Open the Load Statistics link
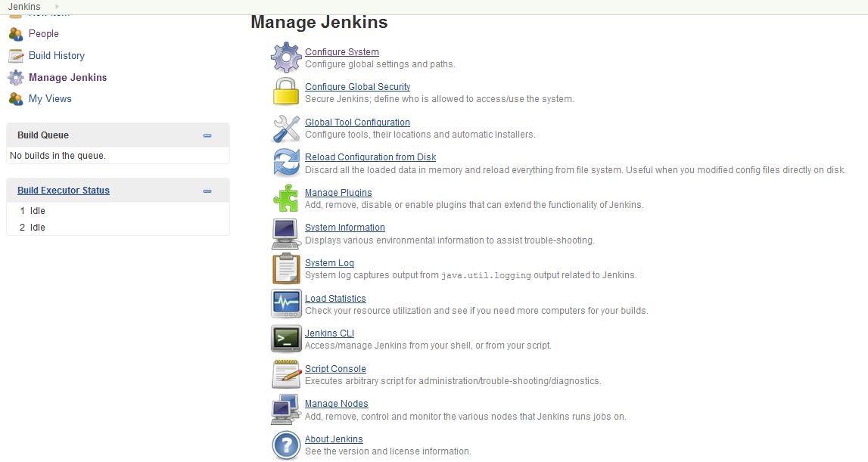Screen dimensions: 868x462 pyautogui.click(x=335, y=298)
